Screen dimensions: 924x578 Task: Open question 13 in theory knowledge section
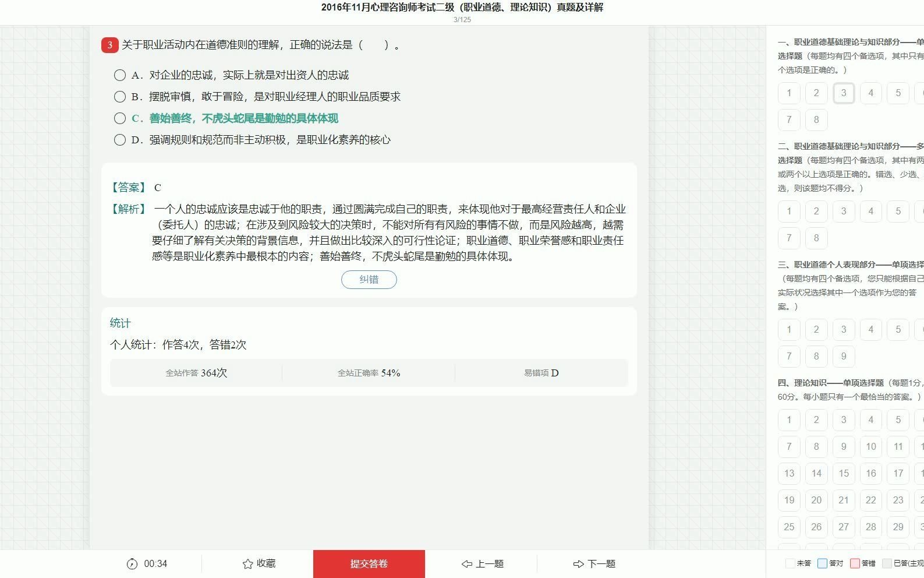tap(789, 473)
